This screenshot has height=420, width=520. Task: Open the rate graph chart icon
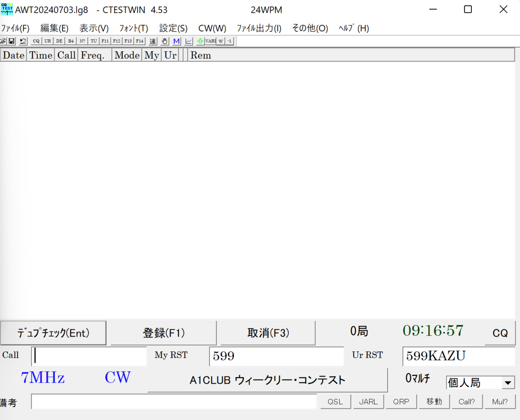click(x=188, y=41)
